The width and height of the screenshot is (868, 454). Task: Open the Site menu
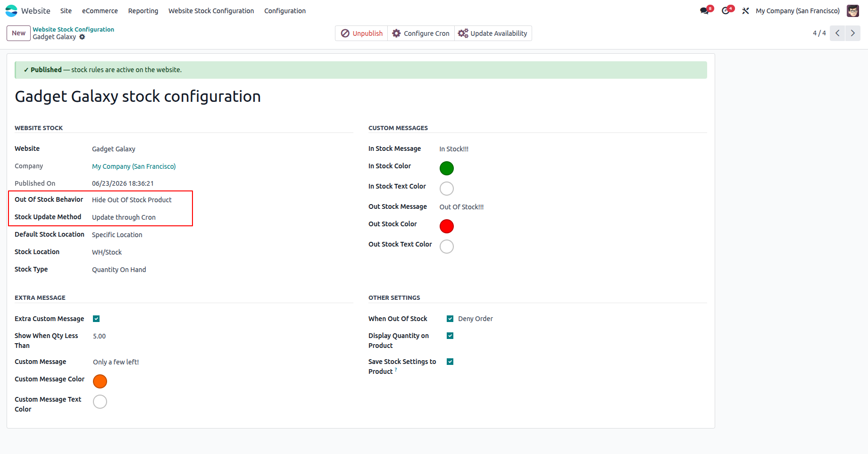click(66, 11)
